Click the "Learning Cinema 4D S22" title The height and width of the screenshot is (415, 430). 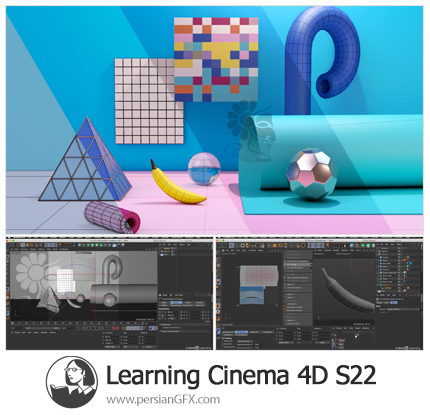241,376
